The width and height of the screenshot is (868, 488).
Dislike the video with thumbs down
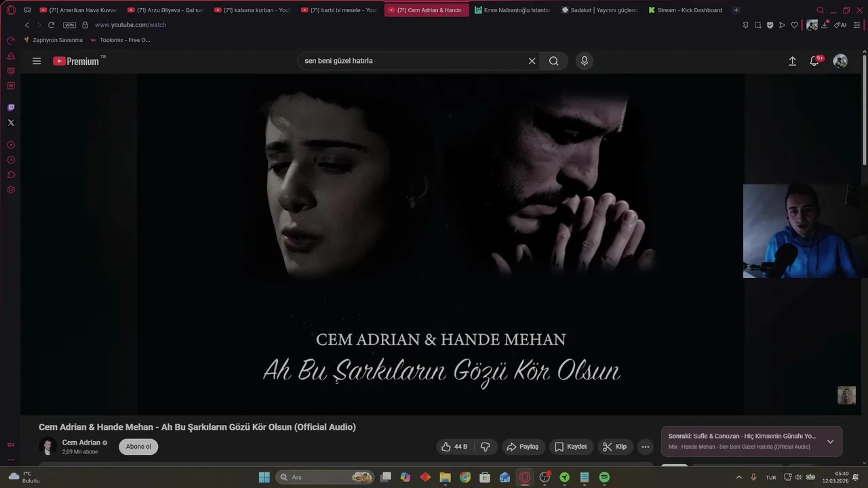point(486,447)
